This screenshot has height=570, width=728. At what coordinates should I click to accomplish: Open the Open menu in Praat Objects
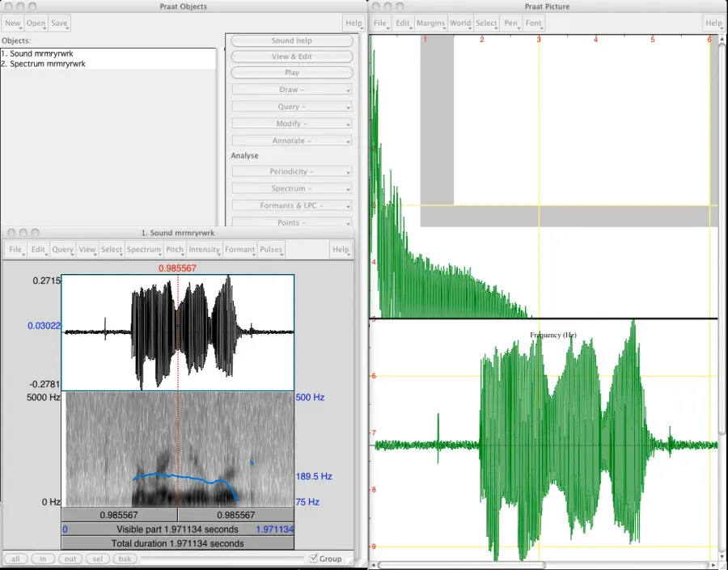click(x=36, y=23)
